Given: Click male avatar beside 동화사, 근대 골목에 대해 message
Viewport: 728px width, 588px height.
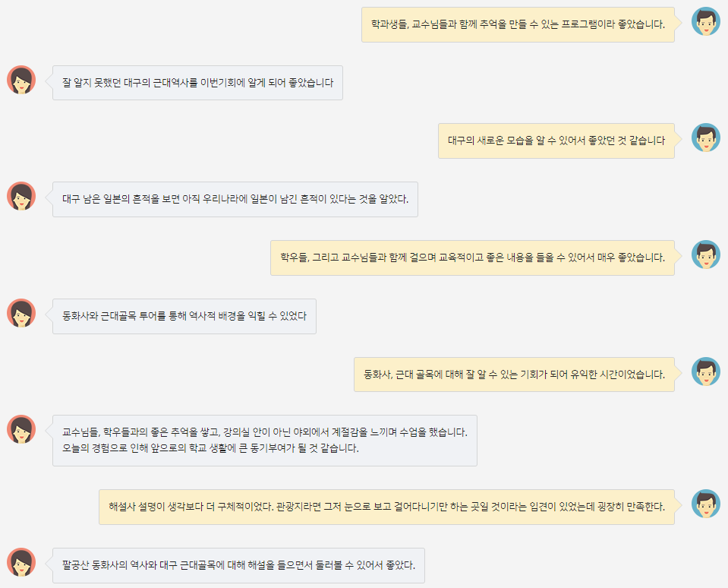Looking at the screenshot, I should (x=706, y=371).
